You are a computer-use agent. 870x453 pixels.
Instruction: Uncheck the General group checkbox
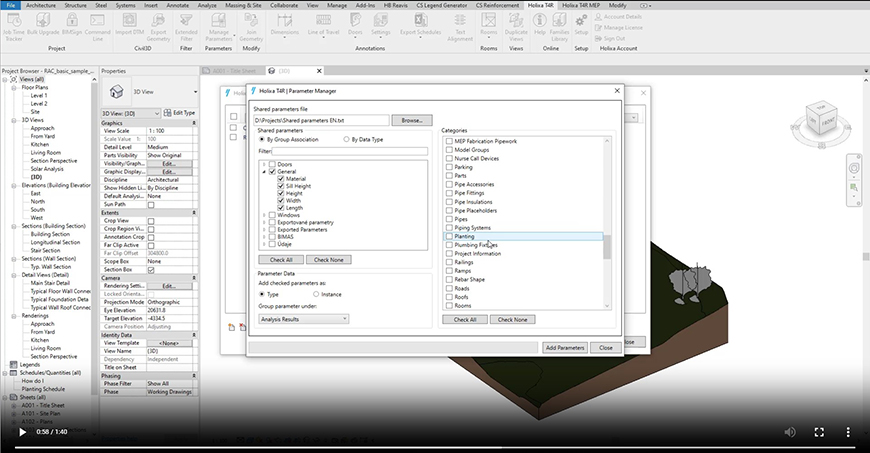(272, 172)
